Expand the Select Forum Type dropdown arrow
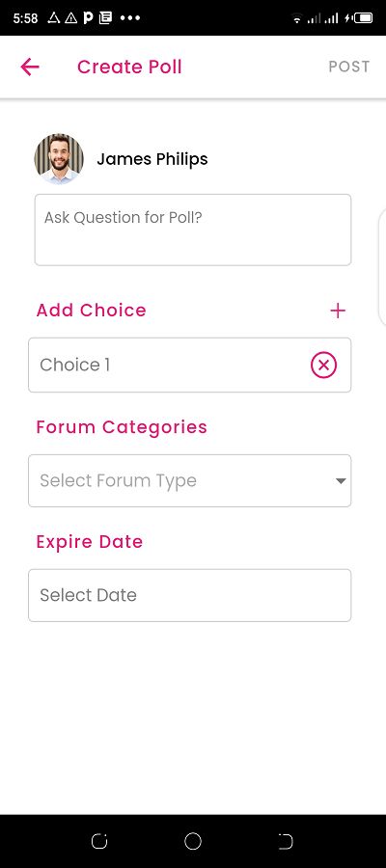This screenshot has height=868, width=386. [x=341, y=481]
